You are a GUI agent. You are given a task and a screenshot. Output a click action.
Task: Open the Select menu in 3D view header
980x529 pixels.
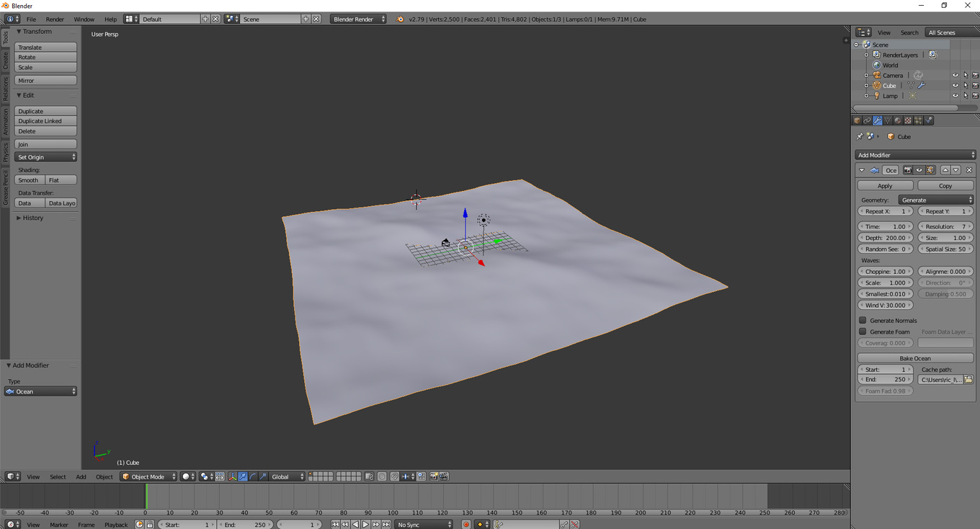(x=58, y=476)
